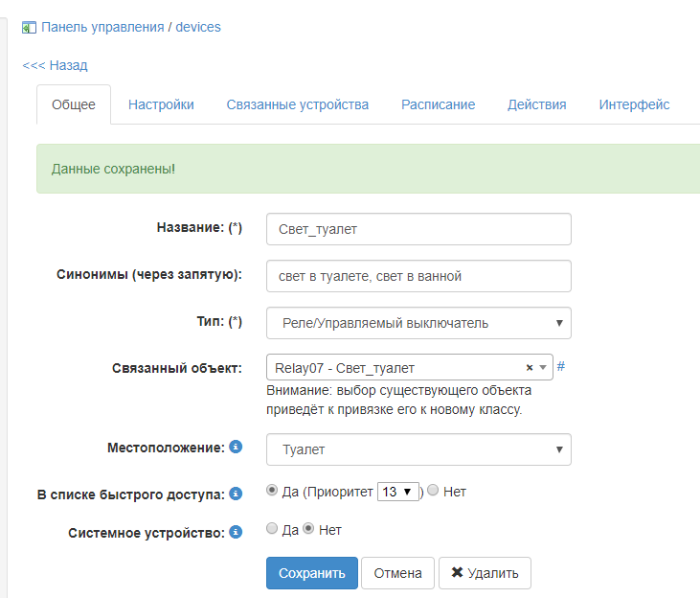Open the Местоположение dropdown showing Туалет
The image size is (700, 598).
coord(418,449)
